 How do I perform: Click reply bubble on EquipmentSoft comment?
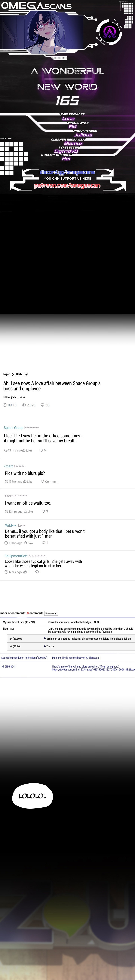pyautogui.click(x=37, y=572)
